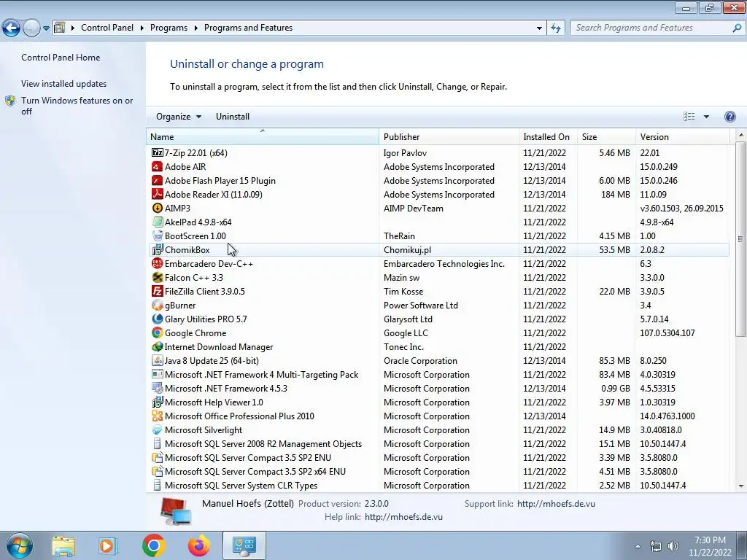
Task: Open the mhoefs.de.vu help link
Action: [403, 517]
